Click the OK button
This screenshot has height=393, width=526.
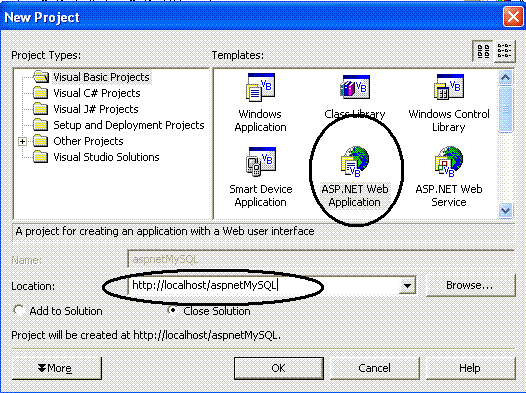[x=279, y=368]
